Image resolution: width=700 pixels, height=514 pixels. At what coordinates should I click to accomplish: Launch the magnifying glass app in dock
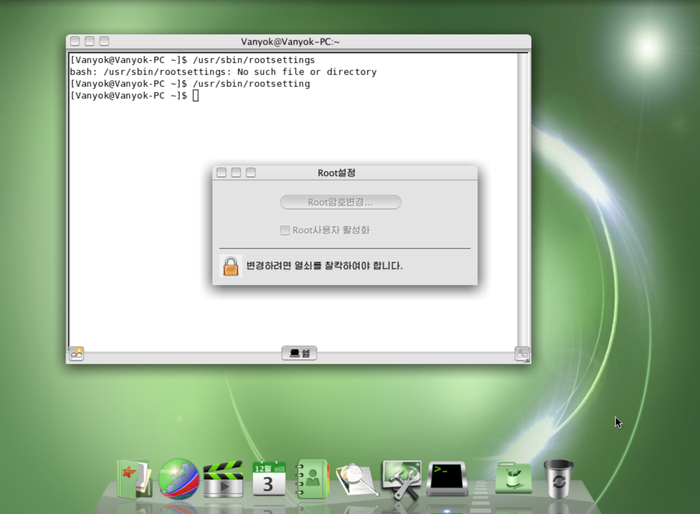pos(356,480)
